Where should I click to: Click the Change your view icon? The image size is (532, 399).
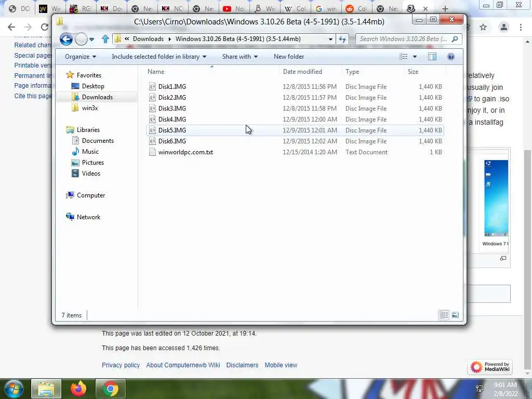(x=403, y=57)
